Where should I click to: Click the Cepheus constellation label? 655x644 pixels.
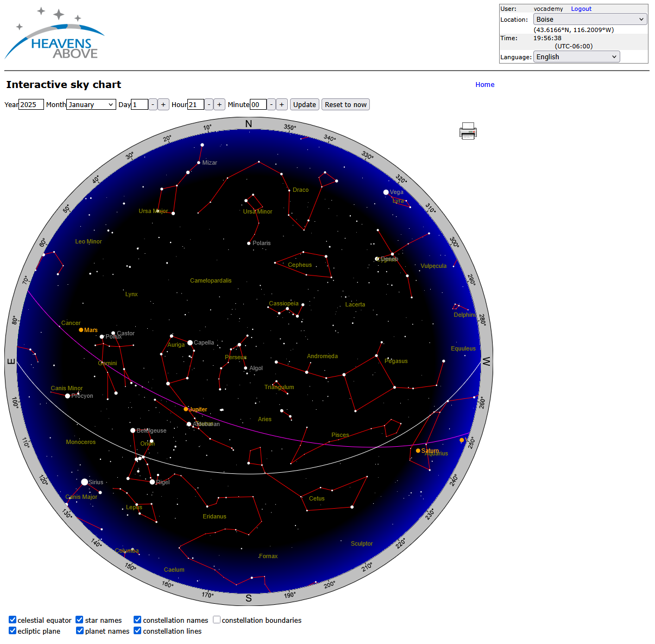[x=300, y=265]
